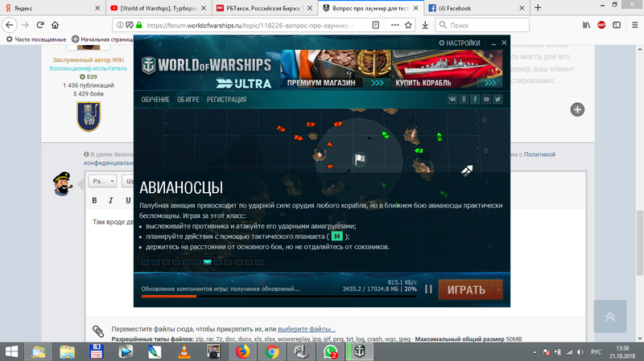This screenshot has height=361, width=644.
Task: Switch to the World of Warships YouTube tab
Action: (159, 8)
